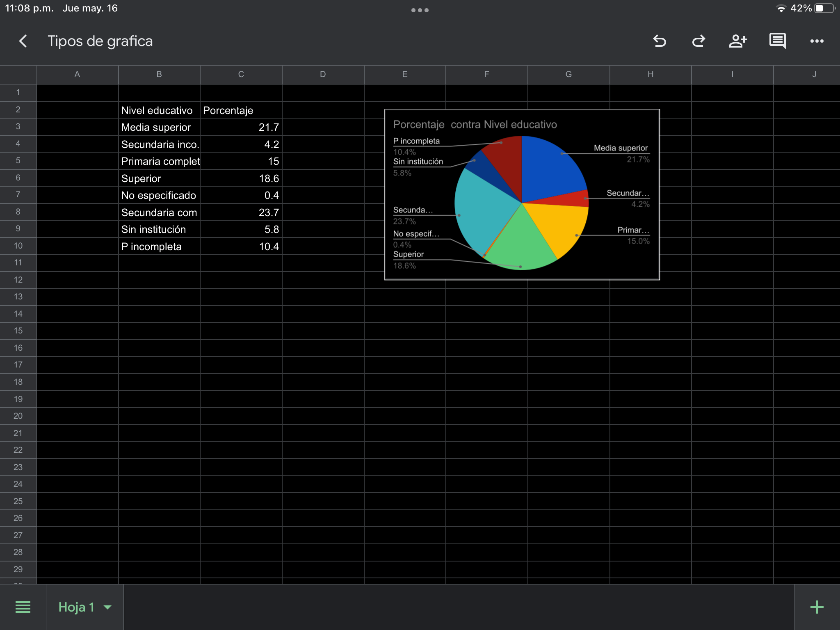
Task: Select row 5 header
Action: [18, 160]
